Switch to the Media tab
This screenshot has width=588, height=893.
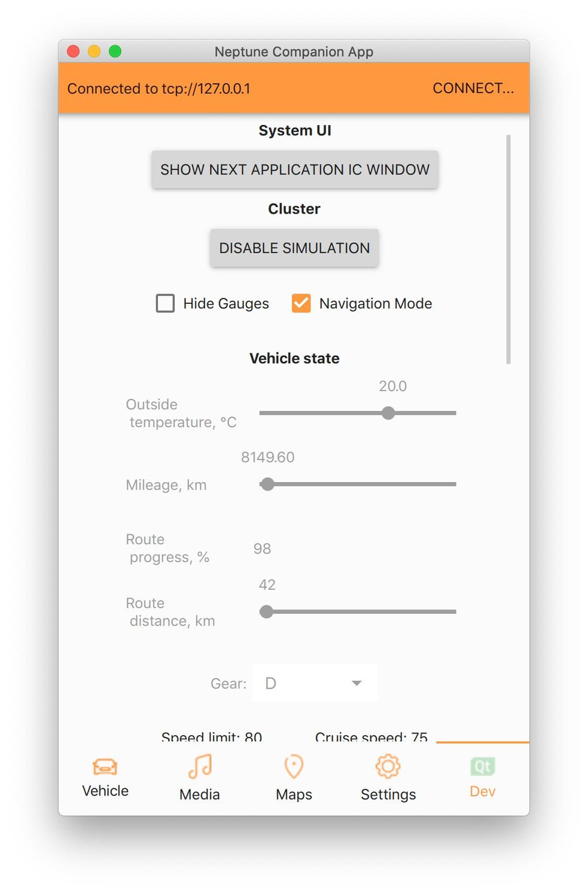click(199, 776)
